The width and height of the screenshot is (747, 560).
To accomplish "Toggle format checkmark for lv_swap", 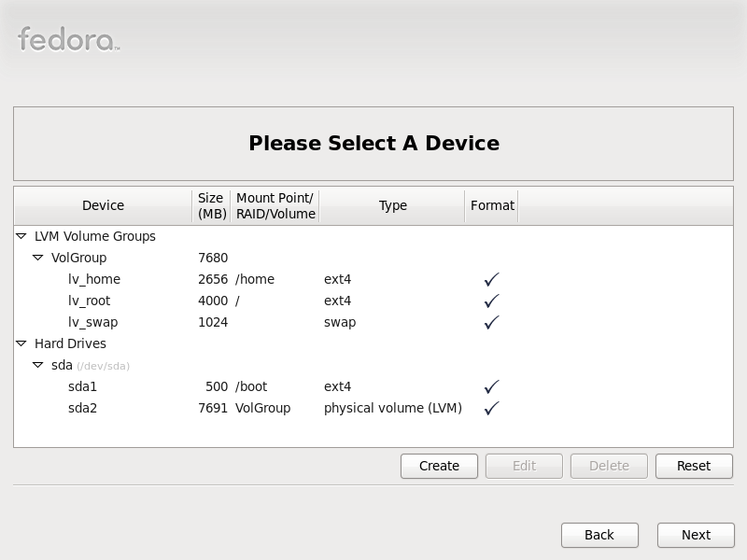I will 492,322.
